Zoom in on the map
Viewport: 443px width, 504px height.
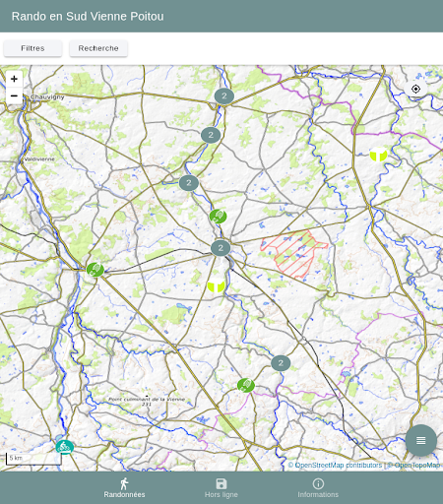pyautogui.click(x=14, y=79)
